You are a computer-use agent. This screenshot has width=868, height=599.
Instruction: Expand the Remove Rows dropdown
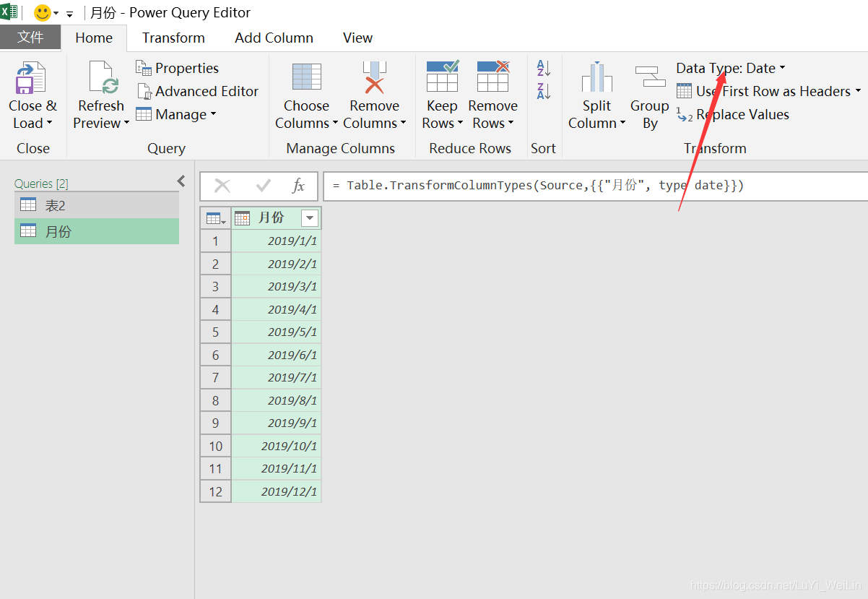click(511, 124)
